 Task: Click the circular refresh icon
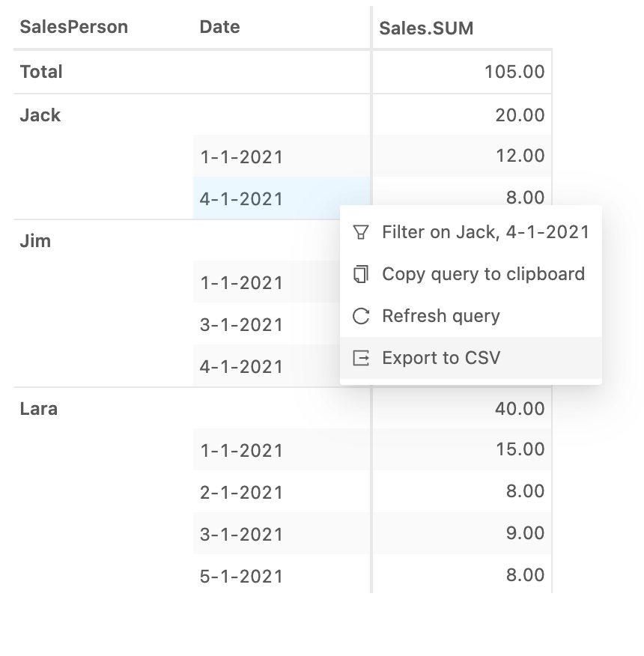[361, 316]
